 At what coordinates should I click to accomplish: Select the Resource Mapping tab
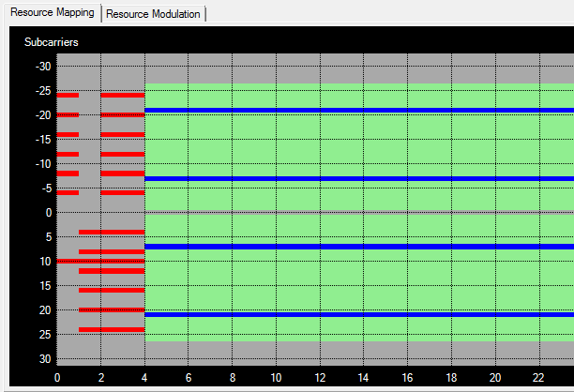point(53,12)
